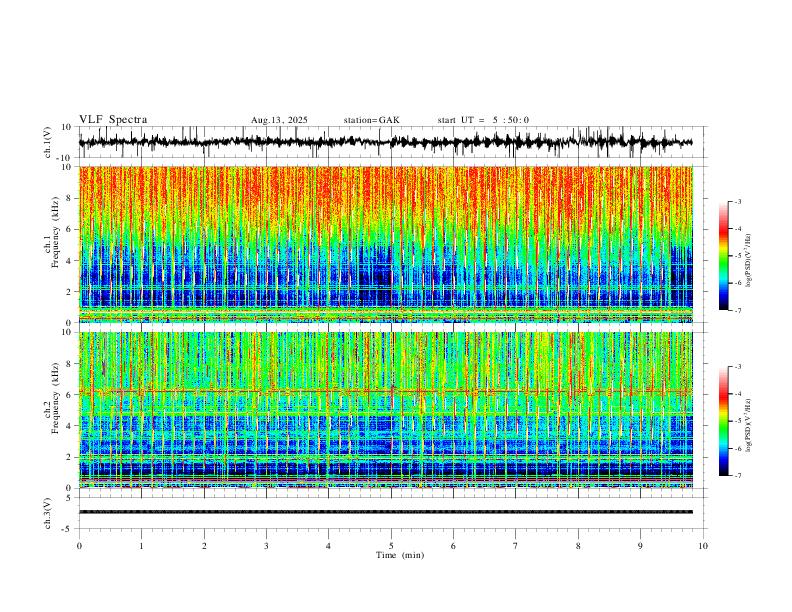Click the "-4" tick on lower colorbar

click(737, 394)
